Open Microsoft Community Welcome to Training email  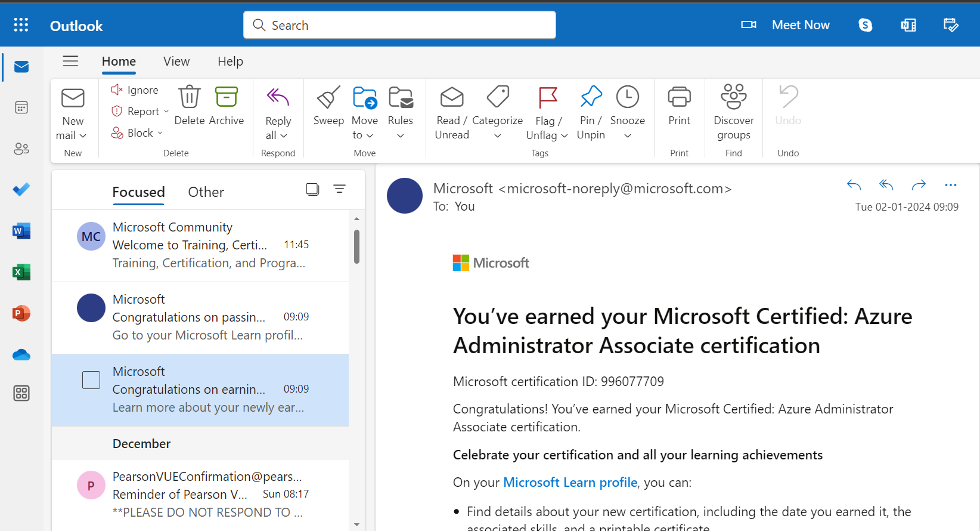200,245
